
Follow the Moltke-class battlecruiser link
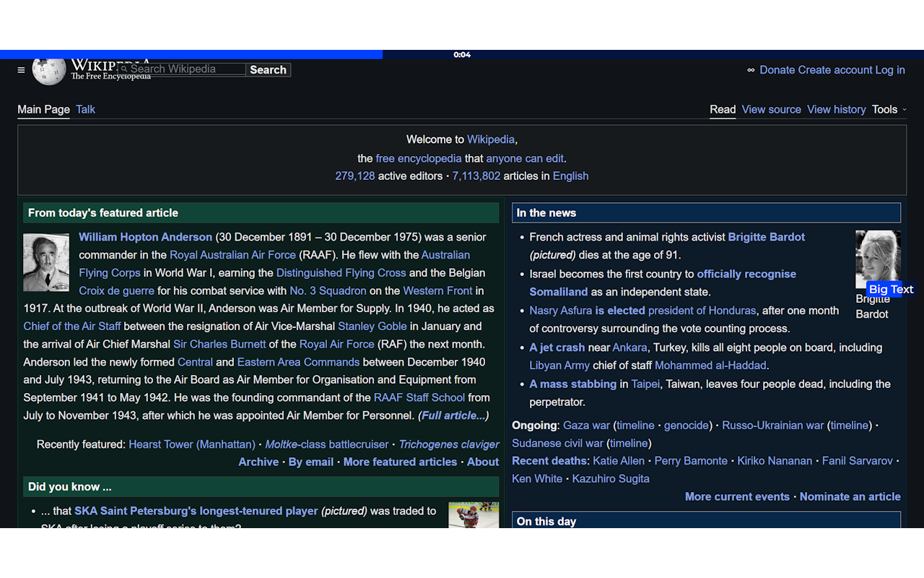pyautogui.click(x=327, y=444)
